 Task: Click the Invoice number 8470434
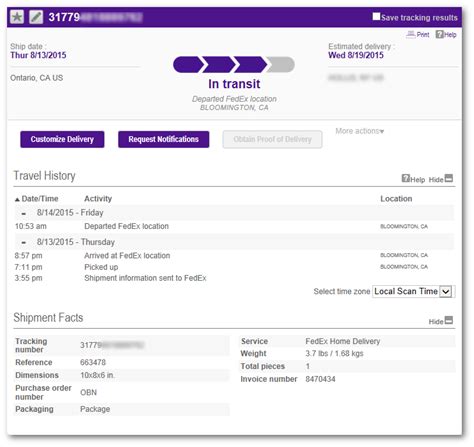(320, 379)
